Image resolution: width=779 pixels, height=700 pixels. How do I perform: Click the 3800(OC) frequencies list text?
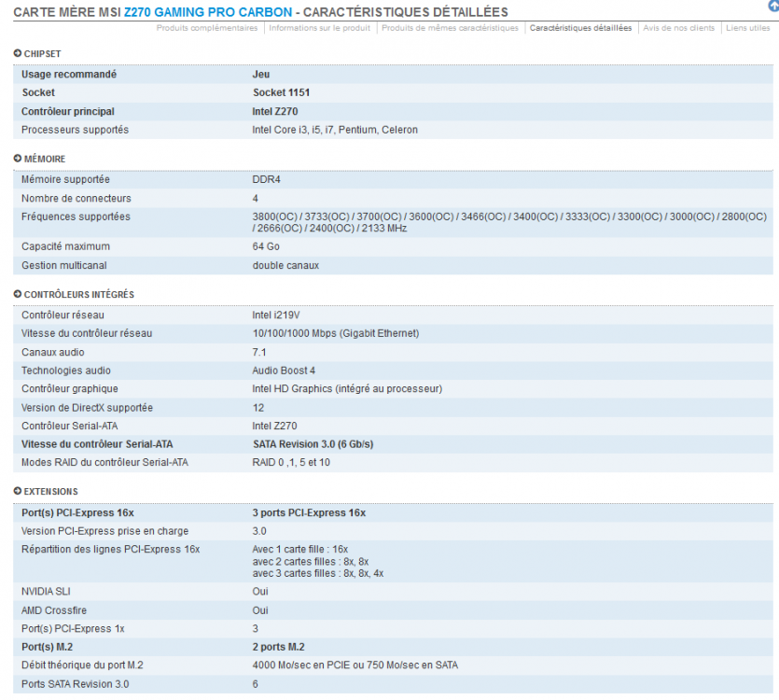pyautogui.click(x=509, y=222)
